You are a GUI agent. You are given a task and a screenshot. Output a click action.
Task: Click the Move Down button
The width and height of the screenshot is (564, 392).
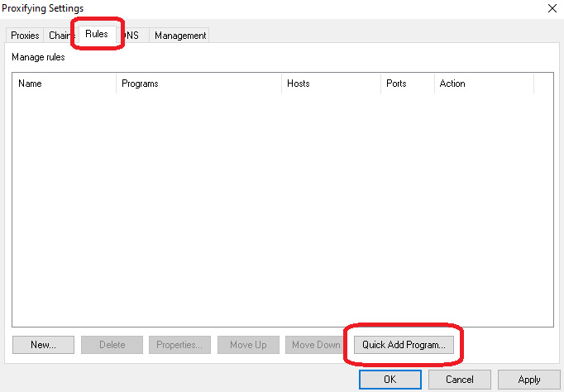click(x=315, y=345)
